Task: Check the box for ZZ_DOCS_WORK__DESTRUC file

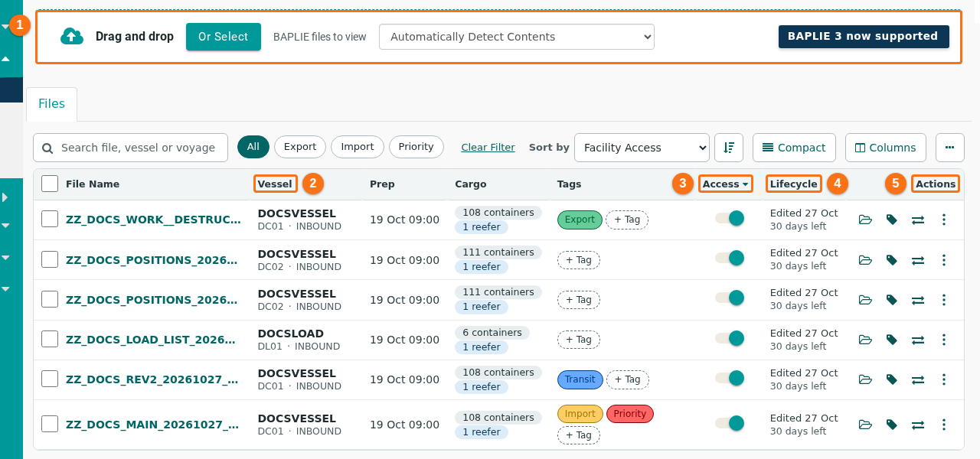Action: tap(50, 220)
